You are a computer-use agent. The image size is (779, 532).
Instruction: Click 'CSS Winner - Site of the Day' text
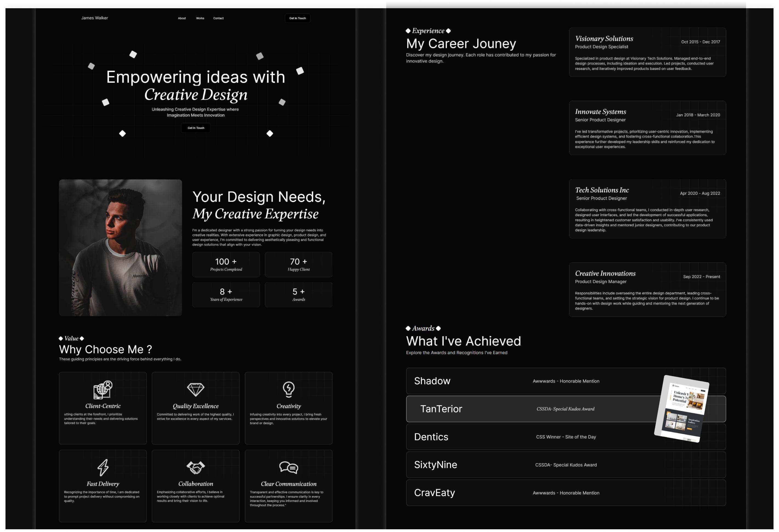(x=566, y=437)
